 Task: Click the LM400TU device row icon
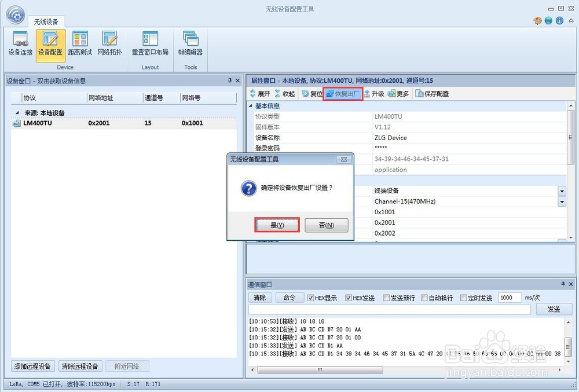click(16, 123)
